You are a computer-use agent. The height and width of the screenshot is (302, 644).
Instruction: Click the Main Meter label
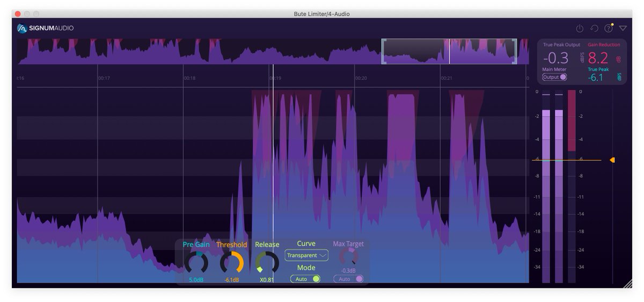pos(554,69)
